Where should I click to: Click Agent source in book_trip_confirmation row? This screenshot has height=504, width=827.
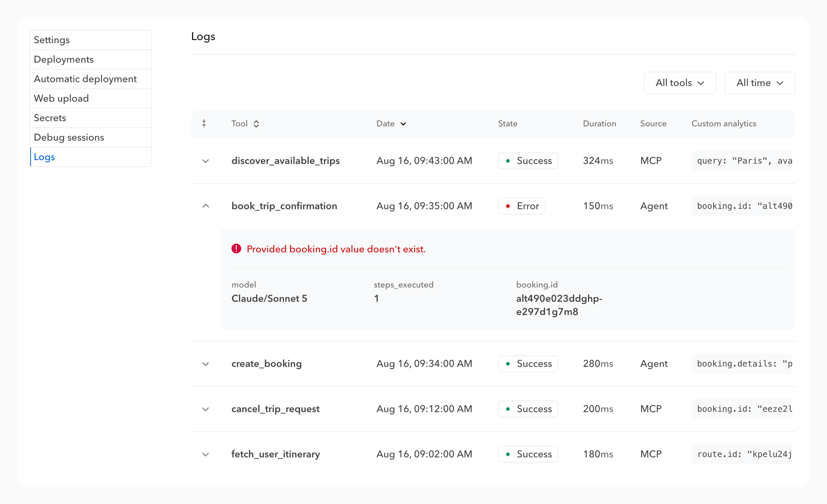tap(654, 206)
